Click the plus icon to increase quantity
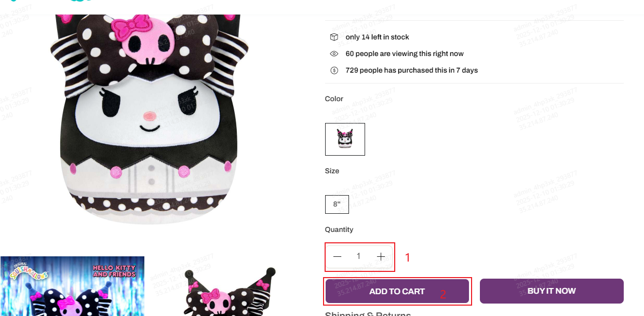This screenshot has width=644, height=316. (x=381, y=256)
